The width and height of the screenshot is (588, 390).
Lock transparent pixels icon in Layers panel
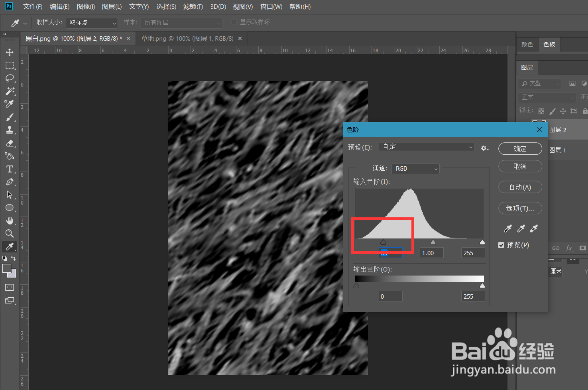541,111
